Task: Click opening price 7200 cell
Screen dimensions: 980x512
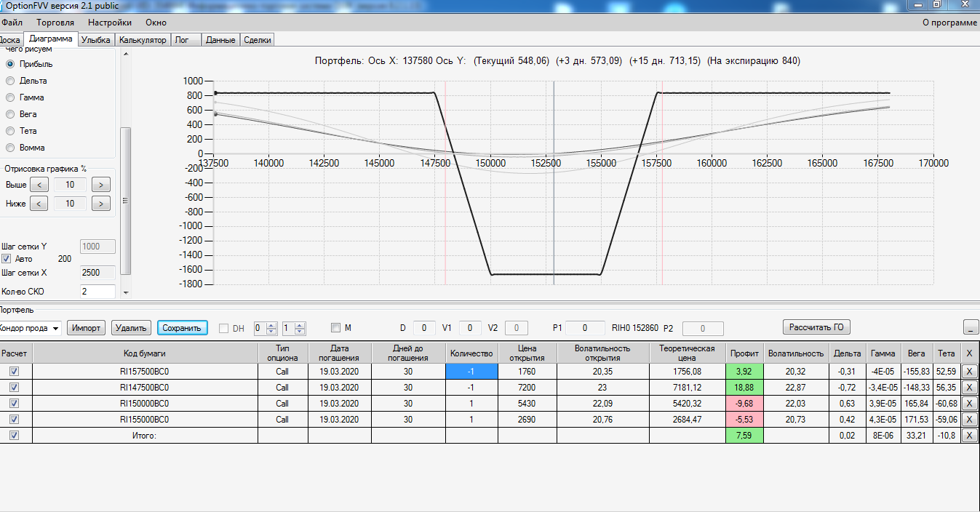Action: point(527,387)
